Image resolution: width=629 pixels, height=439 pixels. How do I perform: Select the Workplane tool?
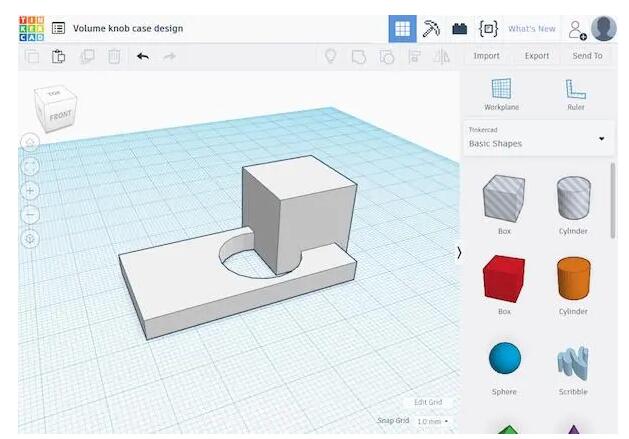(501, 93)
